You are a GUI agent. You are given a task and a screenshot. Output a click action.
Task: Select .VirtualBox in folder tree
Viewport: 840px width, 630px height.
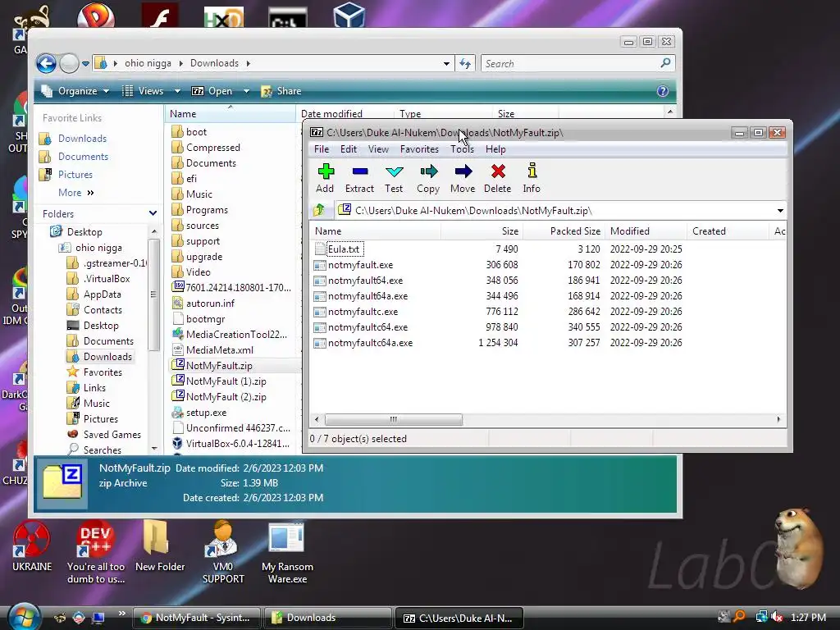pyautogui.click(x=107, y=279)
